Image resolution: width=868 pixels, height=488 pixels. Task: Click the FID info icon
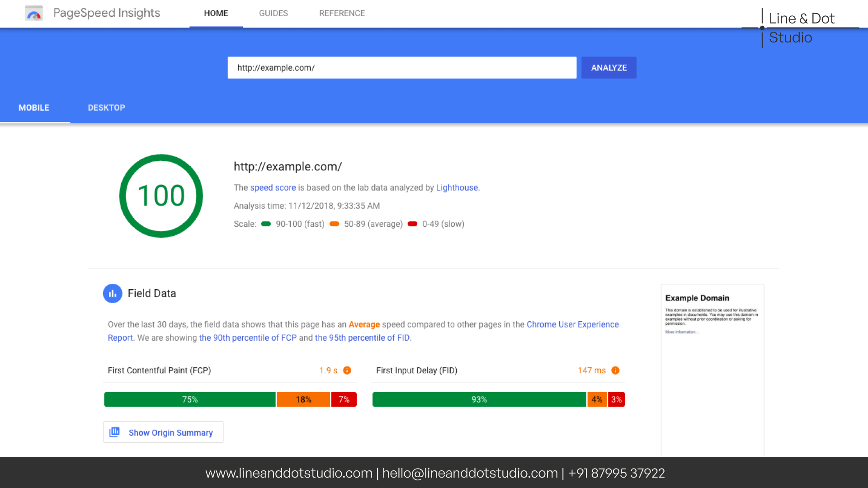point(615,371)
